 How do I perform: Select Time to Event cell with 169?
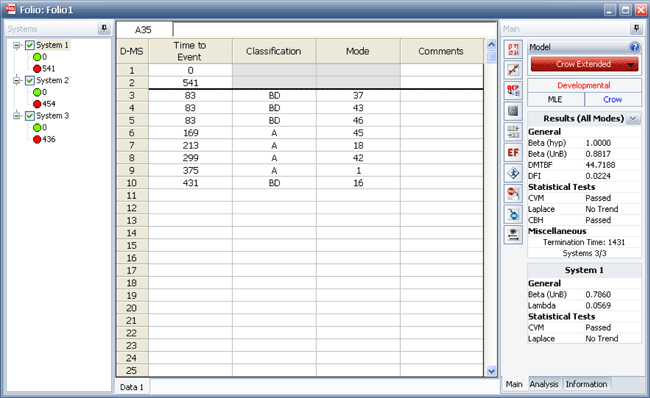(x=190, y=133)
